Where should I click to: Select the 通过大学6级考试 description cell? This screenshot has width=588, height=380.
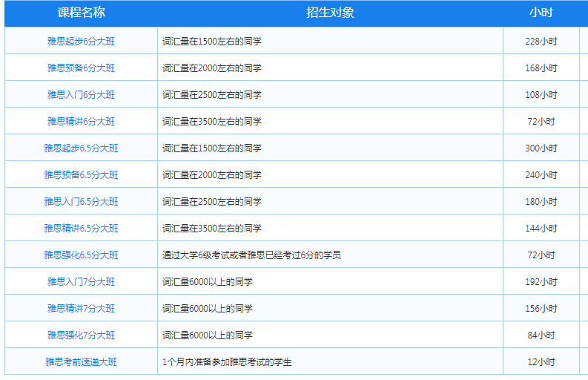point(251,255)
